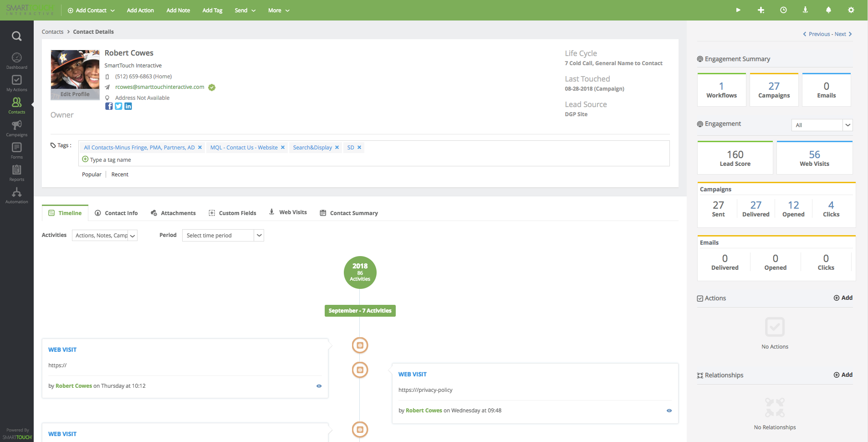Click the 2018 activities timeline circle
This screenshot has height=442, width=868.
360,272
